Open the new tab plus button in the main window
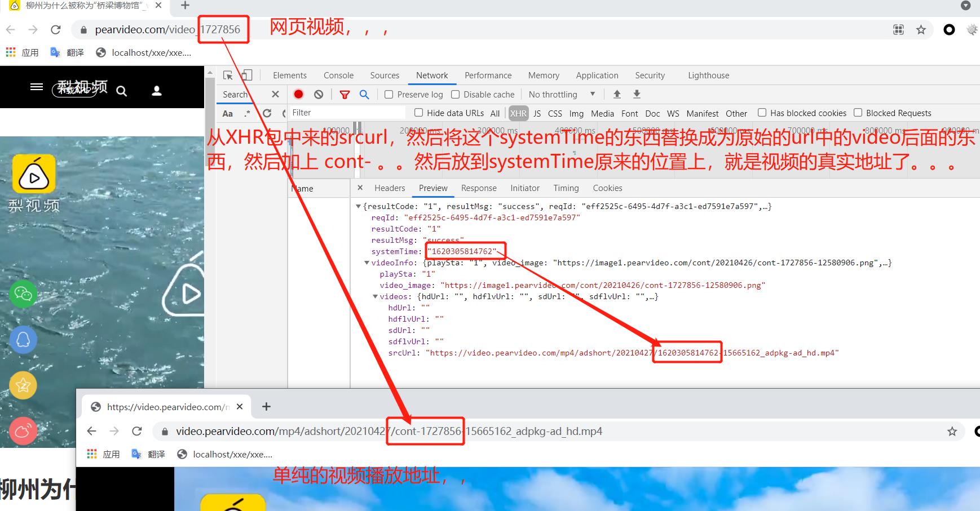The height and width of the screenshot is (511, 980). point(185,6)
